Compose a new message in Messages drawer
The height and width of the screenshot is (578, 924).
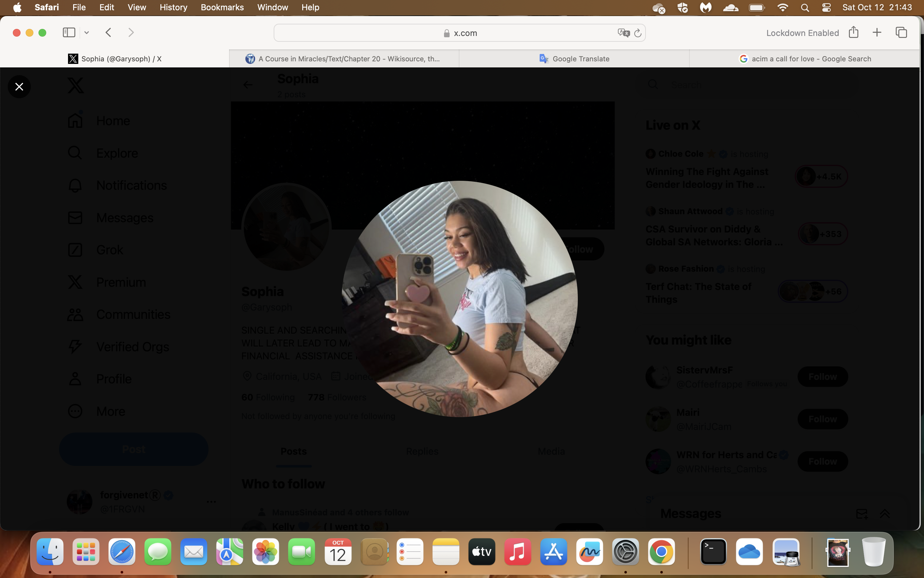click(x=861, y=514)
